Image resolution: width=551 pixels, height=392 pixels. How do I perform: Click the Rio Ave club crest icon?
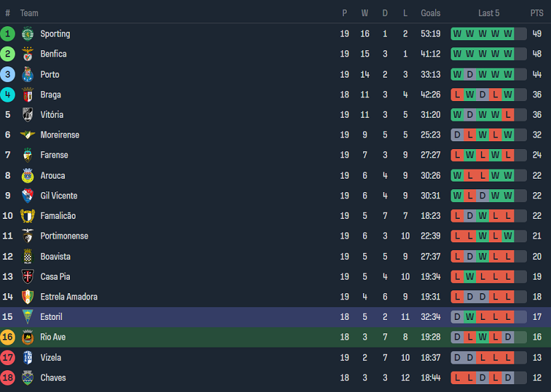pyautogui.click(x=28, y=338)
